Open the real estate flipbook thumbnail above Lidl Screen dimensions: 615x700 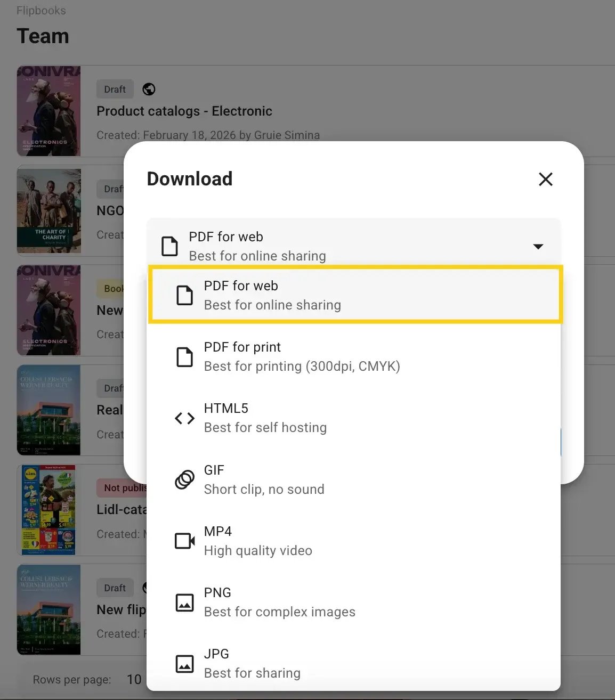pyautogui.click(x=49, y=410)
